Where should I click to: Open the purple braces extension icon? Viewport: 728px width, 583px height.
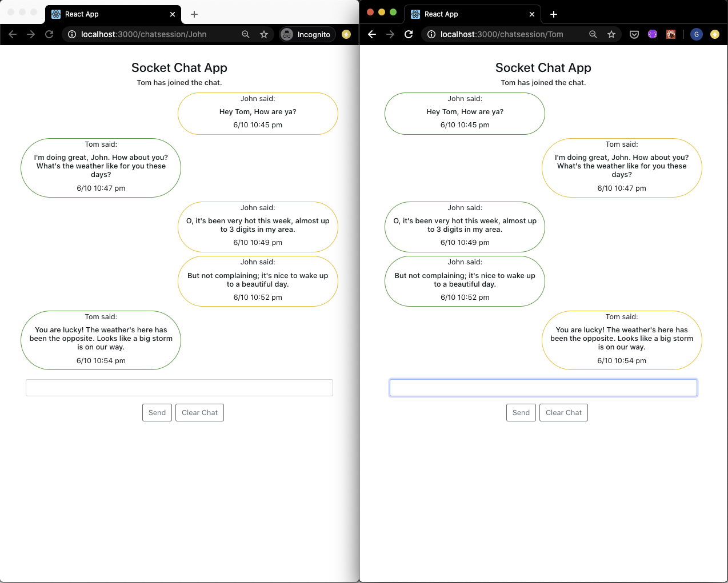click(x=653, y=34)
